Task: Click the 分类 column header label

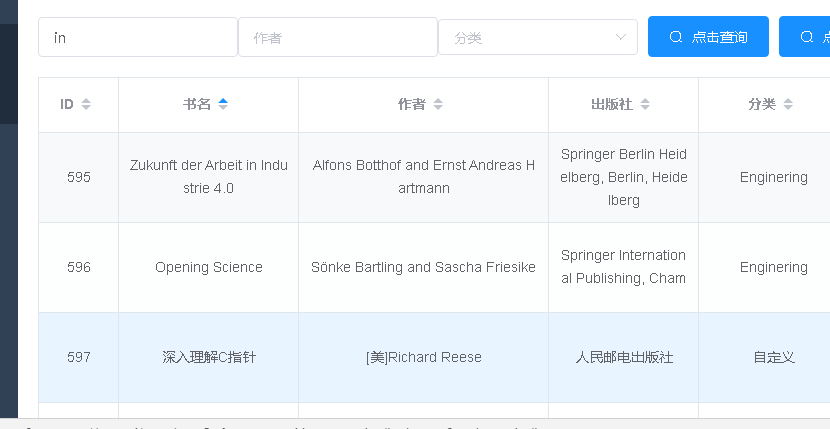Action: coord(762,104)
